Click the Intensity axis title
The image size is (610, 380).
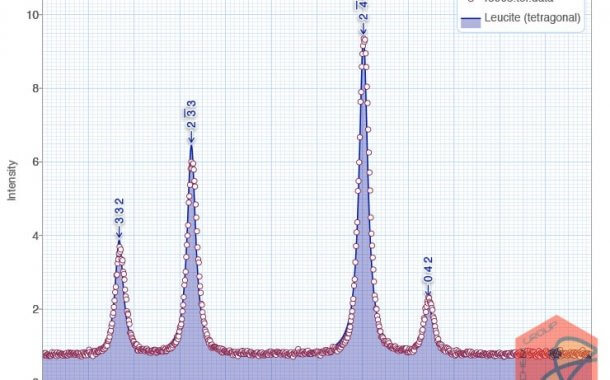(x=12, y=180)
